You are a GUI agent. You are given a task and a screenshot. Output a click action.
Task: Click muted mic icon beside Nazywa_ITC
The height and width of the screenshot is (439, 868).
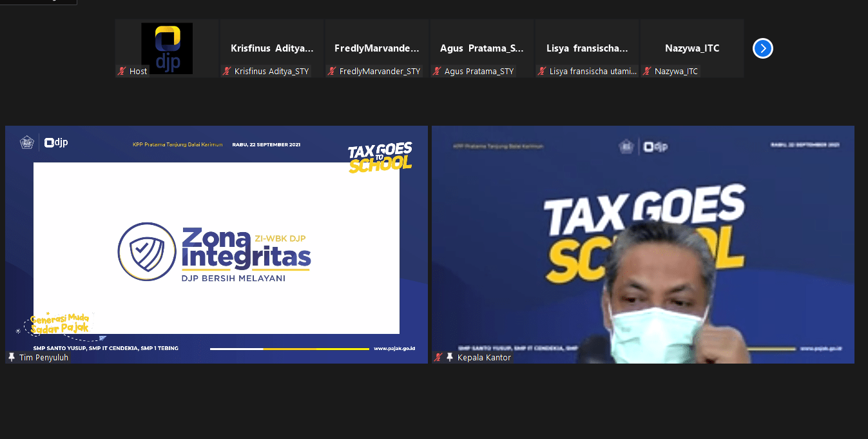647,72
